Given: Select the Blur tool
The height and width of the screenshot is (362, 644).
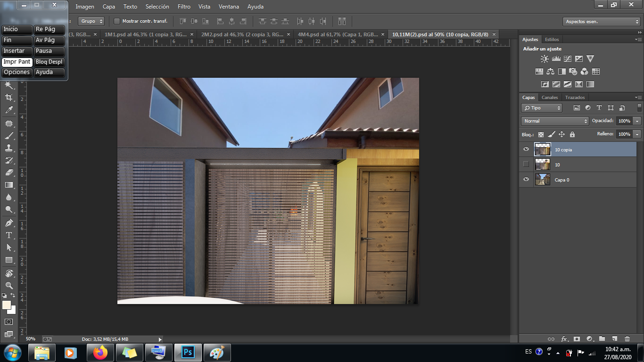Looking at the screenshot, I should click(9, 197).
